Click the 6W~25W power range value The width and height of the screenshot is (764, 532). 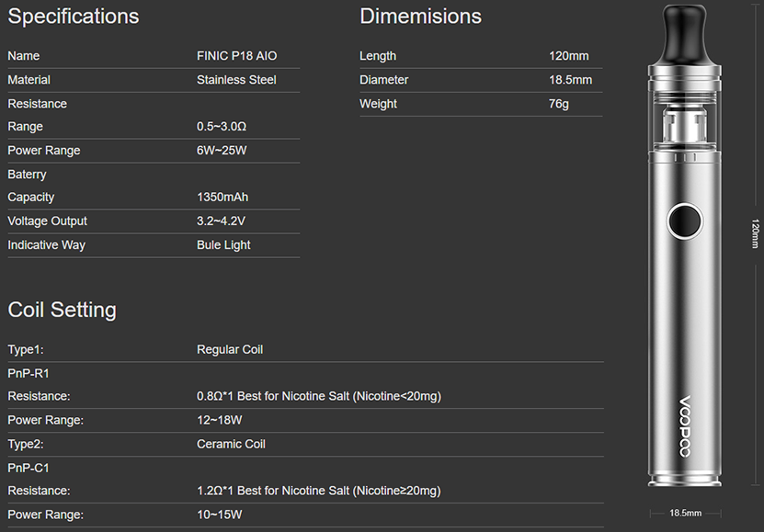(222, 151)
